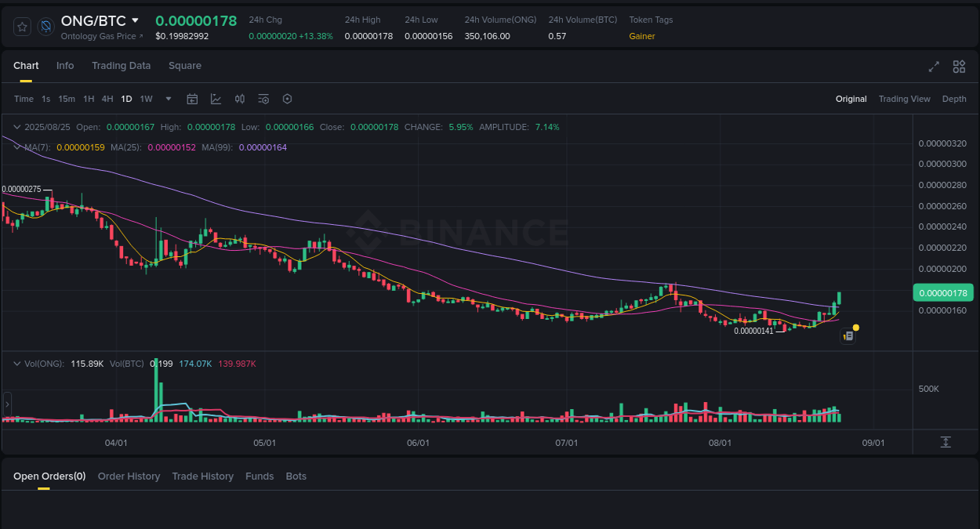Open the extra timeframes dropdown arrow

tap(168, 99)
